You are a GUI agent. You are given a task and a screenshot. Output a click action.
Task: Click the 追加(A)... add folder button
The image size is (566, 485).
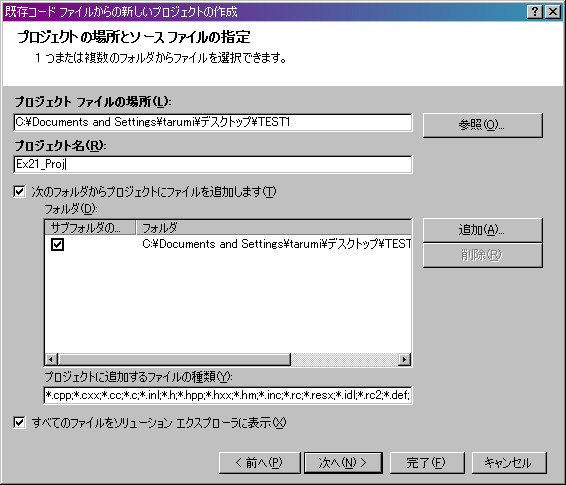pos(483,230)
